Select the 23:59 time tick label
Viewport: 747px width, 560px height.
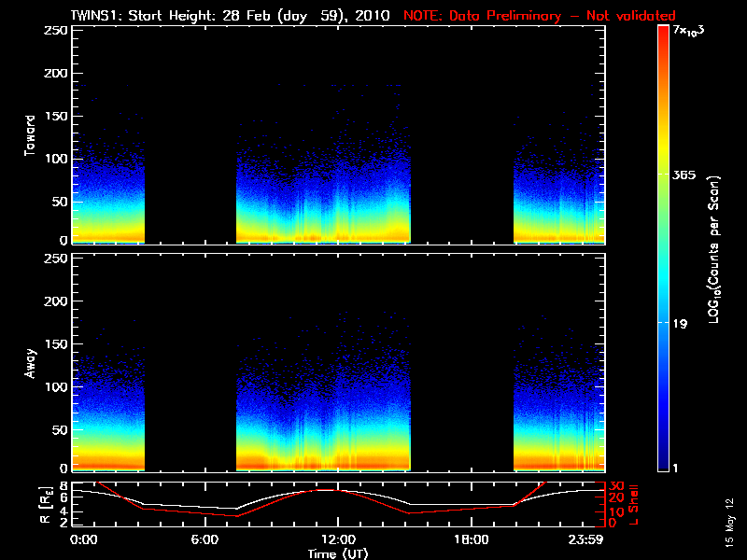pyautogui.click(x=588, y=539)
